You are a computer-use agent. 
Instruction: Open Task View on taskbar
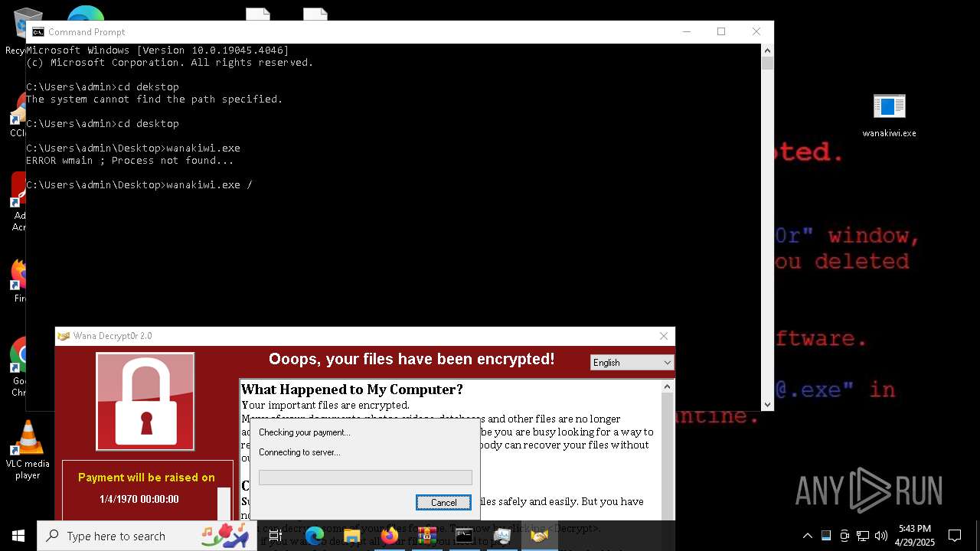[x=276, y=536]
